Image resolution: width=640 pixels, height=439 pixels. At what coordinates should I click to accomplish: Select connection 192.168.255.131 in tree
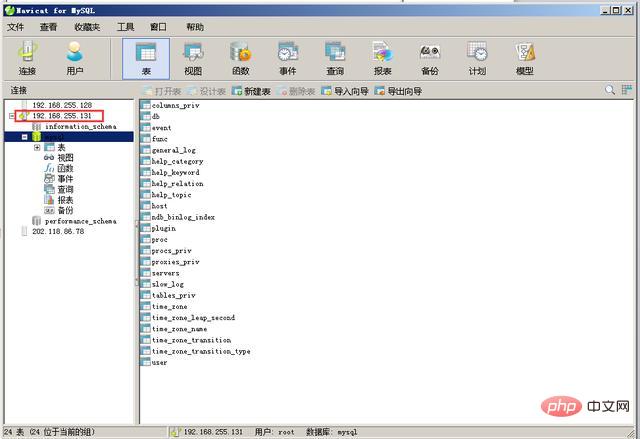pyautogui.click(x=62, y=116)
